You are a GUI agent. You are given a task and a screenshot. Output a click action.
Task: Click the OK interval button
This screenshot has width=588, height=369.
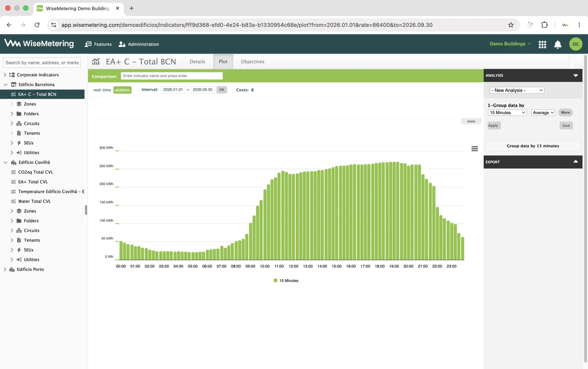click(222, 90)
